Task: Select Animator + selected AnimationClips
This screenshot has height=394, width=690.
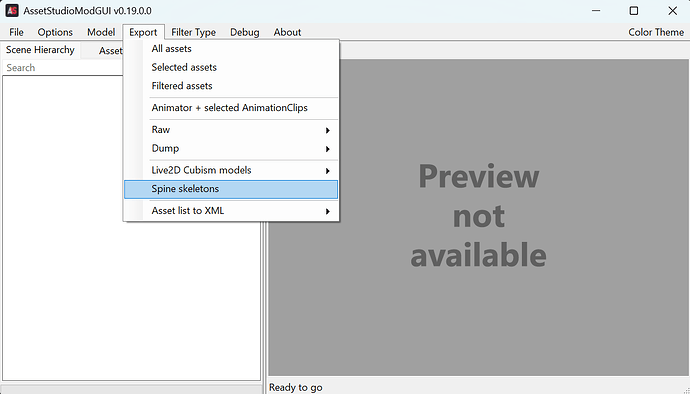Action: tap(231, 108)
